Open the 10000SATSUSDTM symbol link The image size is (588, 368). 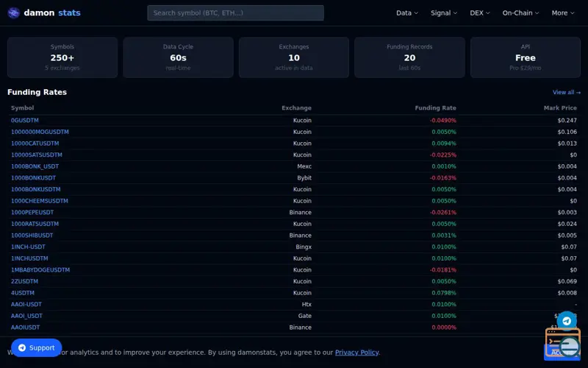[36, 155]
